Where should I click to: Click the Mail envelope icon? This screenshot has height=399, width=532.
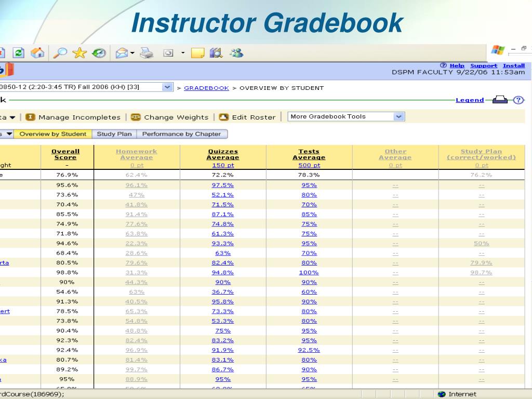point(122,53)
